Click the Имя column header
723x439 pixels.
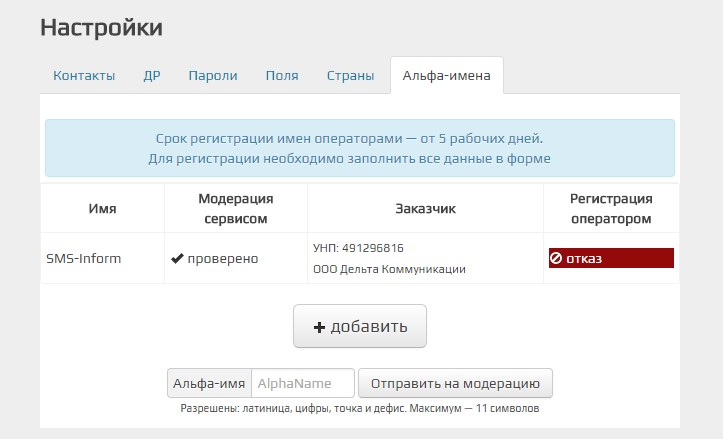102,209
